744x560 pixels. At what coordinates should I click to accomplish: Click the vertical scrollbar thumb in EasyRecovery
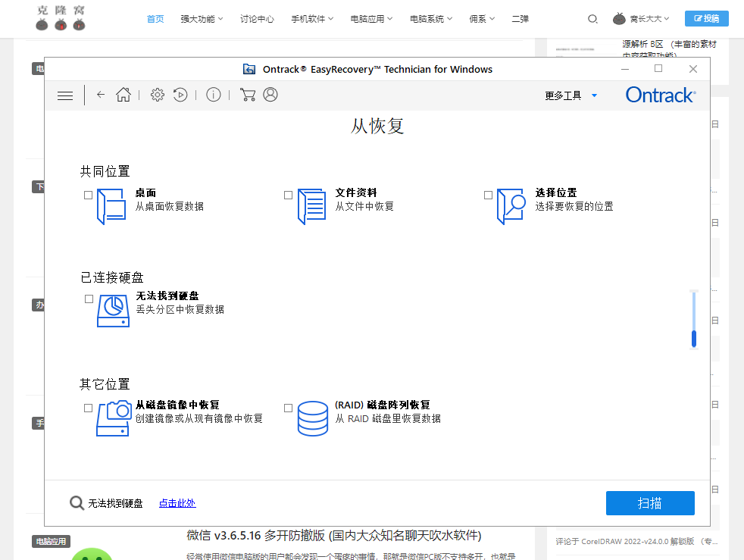(694, 339)
